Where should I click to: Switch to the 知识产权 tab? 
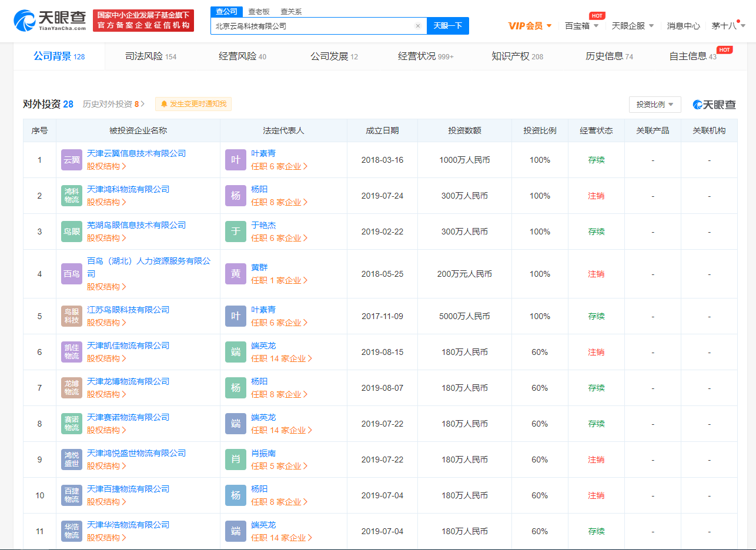517,56
